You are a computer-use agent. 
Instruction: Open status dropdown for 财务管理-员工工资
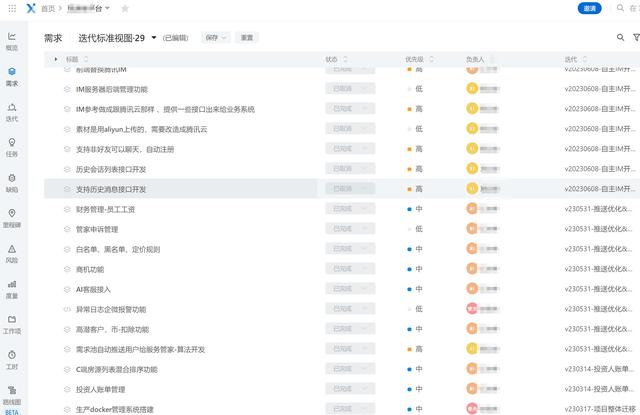(350, 209)
